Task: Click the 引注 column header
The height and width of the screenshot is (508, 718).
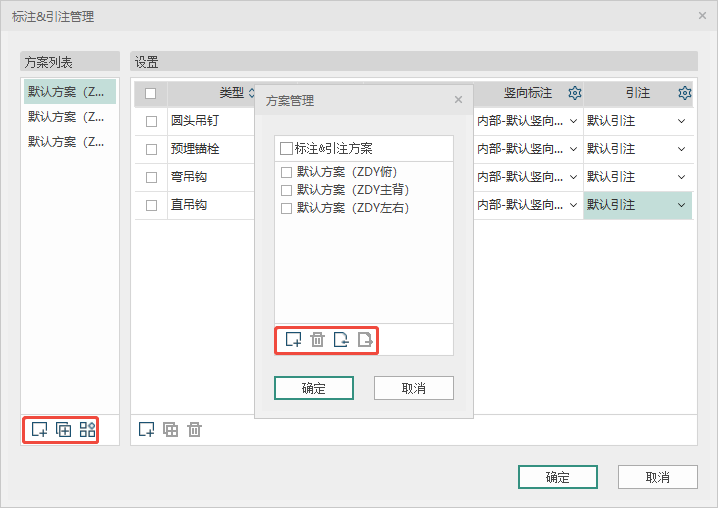Action: pyautogui.click(x=637, y=93)
